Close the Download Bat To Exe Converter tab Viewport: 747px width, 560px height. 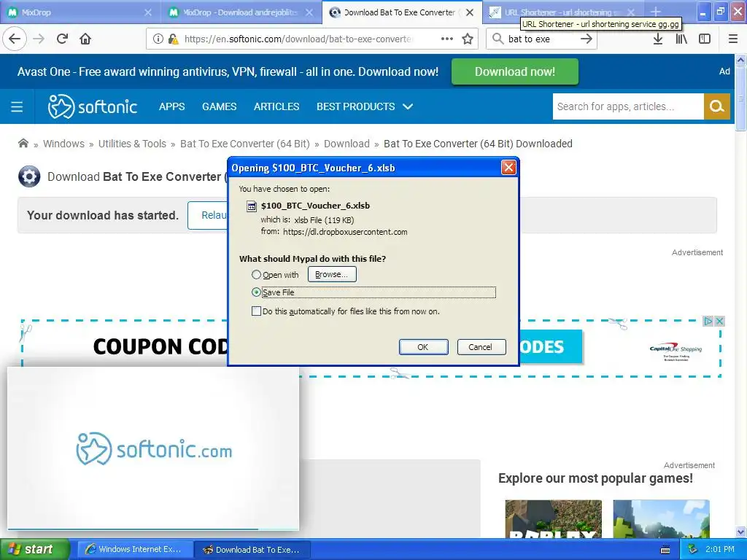470,12
